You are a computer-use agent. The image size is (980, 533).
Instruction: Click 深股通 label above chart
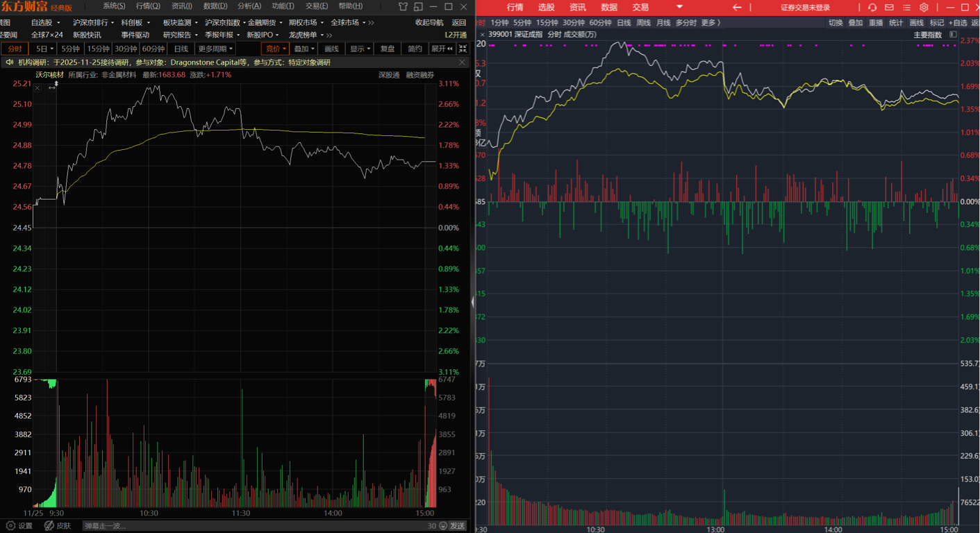coord(389,75)
